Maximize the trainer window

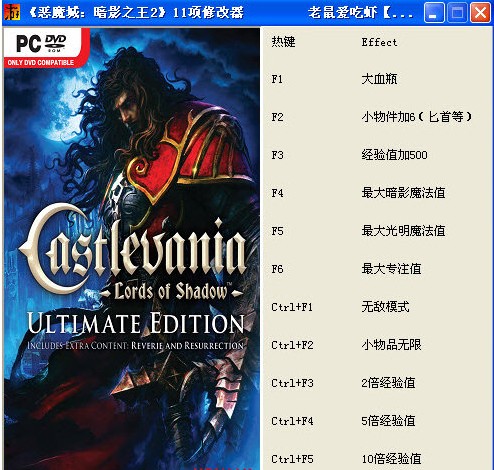[457, 13]
